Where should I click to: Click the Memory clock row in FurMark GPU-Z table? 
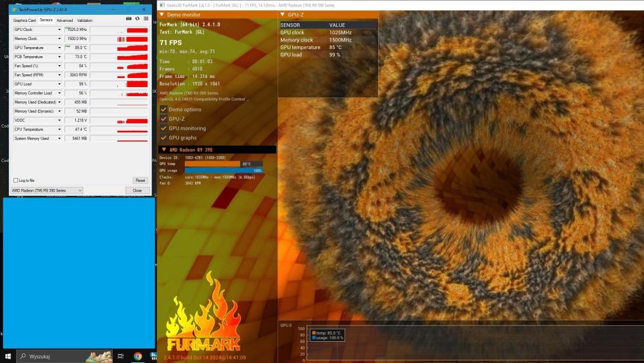point(328,40)
